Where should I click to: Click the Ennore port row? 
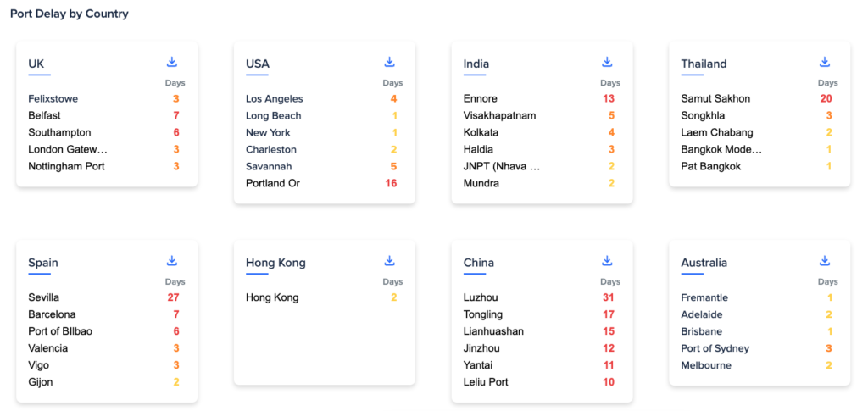481,99
